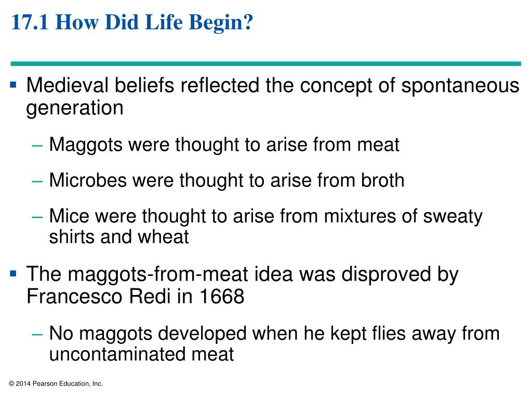The height and width of the screenshot is (399, 532).
Task: Click the section number '17.1' in the title
Action: click(x=30, y=22)
